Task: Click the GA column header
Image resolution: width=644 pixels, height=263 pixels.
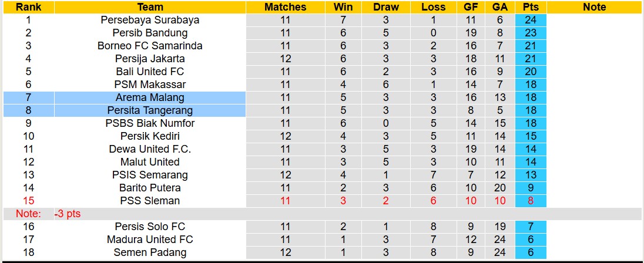Action: pyautogui.click(x=500, y=7)
